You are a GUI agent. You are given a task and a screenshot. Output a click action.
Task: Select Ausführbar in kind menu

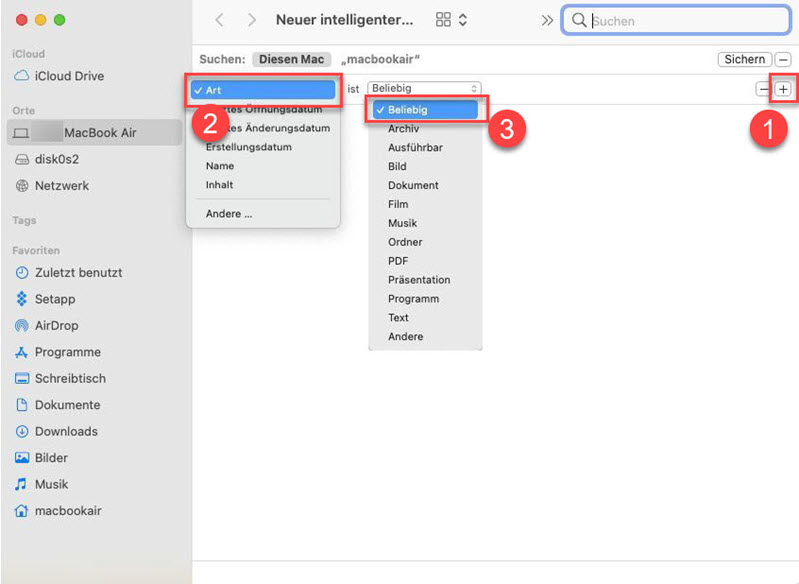tap(415, 147)
